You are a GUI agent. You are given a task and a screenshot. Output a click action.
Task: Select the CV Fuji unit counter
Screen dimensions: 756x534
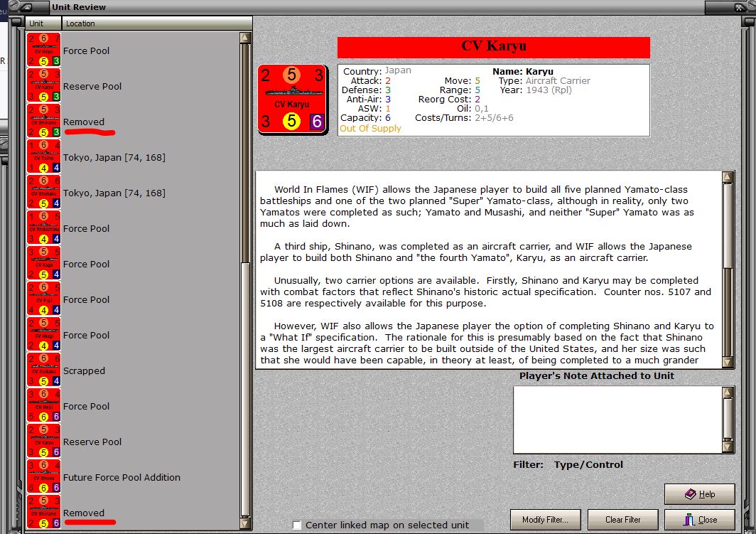(x=44, y=299)
